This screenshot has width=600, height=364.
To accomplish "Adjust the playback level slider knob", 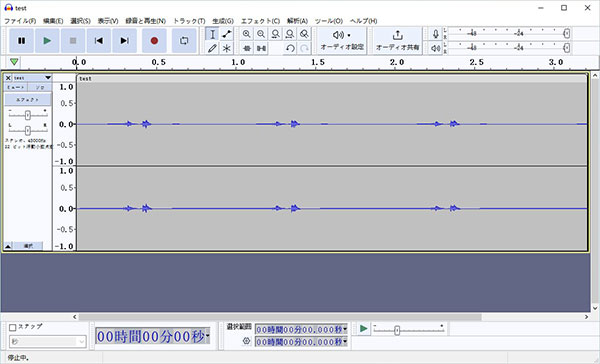I will [567, 48].
